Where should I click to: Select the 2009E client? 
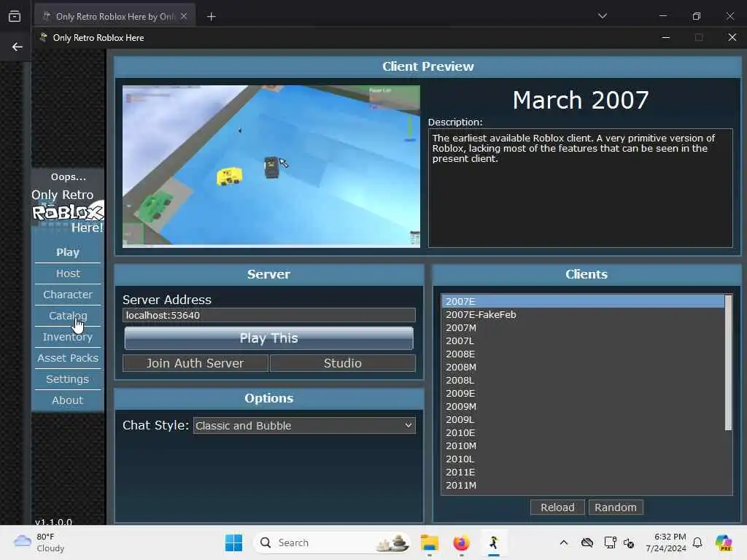[x=583, y=393]
